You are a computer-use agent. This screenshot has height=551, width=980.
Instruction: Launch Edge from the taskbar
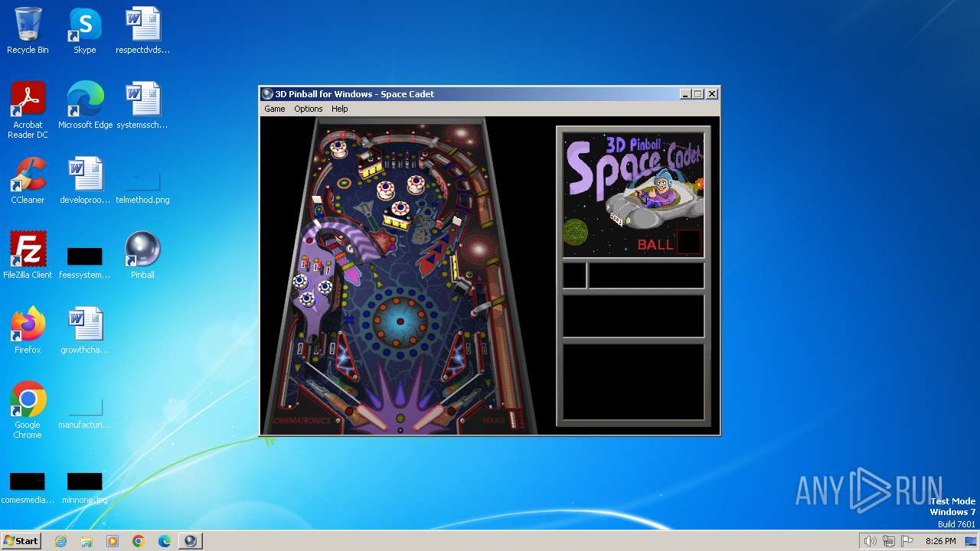[x=165, y=541]
